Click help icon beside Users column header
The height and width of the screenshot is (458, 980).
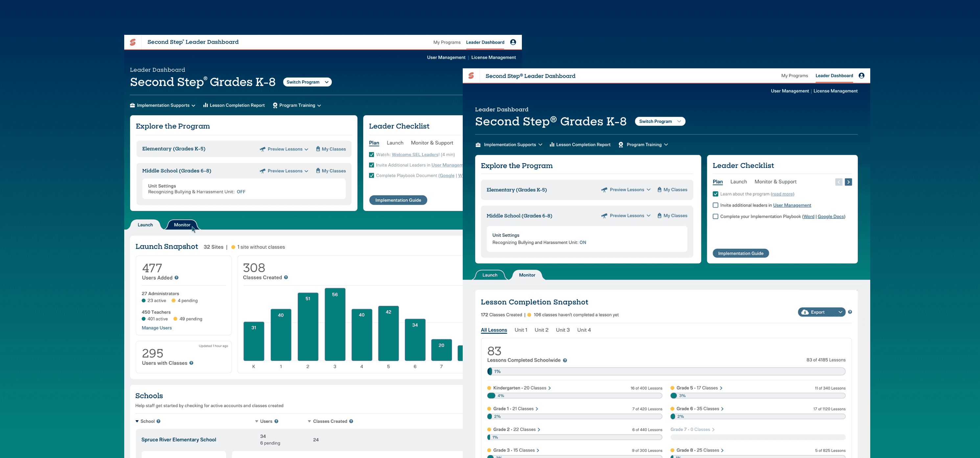pyautogui.click(x=276, y=421)
